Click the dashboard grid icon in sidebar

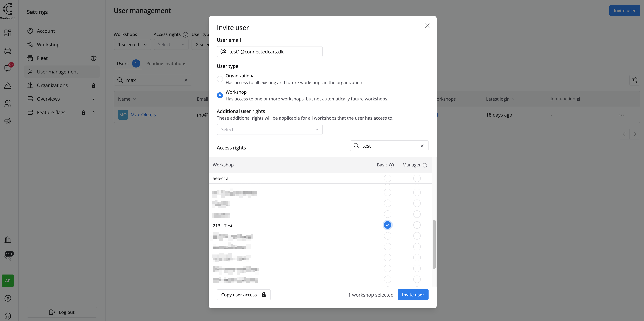tap(8, 33)
